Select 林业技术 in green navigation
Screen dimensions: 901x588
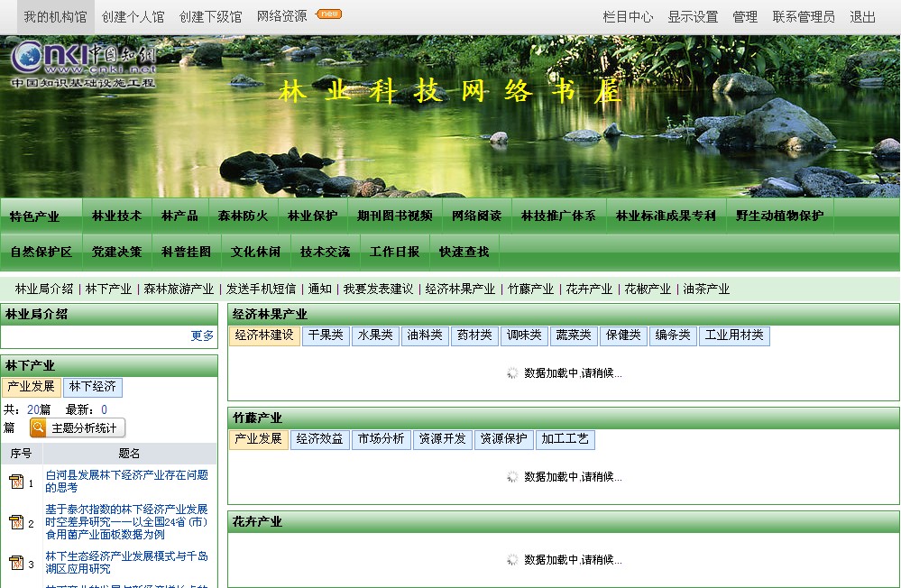[116, 216]
